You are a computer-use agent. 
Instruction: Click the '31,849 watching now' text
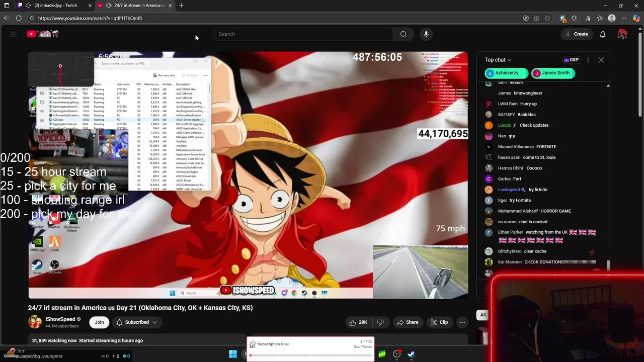[54, 340]
